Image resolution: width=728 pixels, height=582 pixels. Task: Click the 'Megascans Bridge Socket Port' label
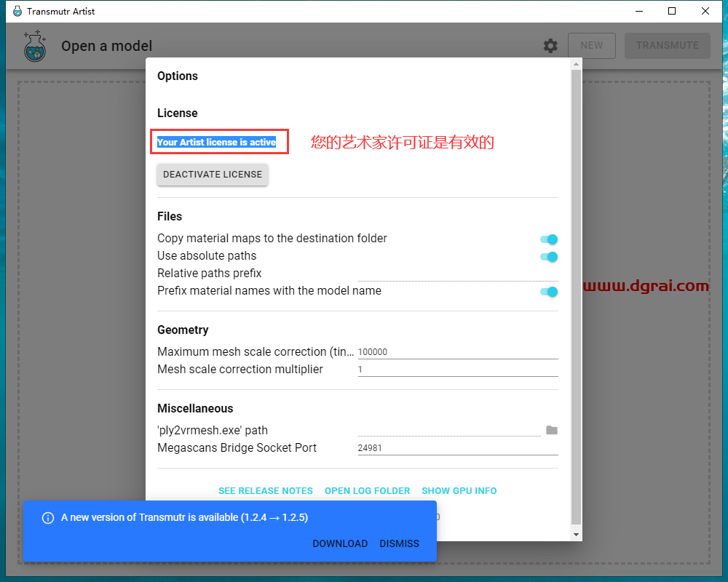pyautogui.click(x=237, y=448)
